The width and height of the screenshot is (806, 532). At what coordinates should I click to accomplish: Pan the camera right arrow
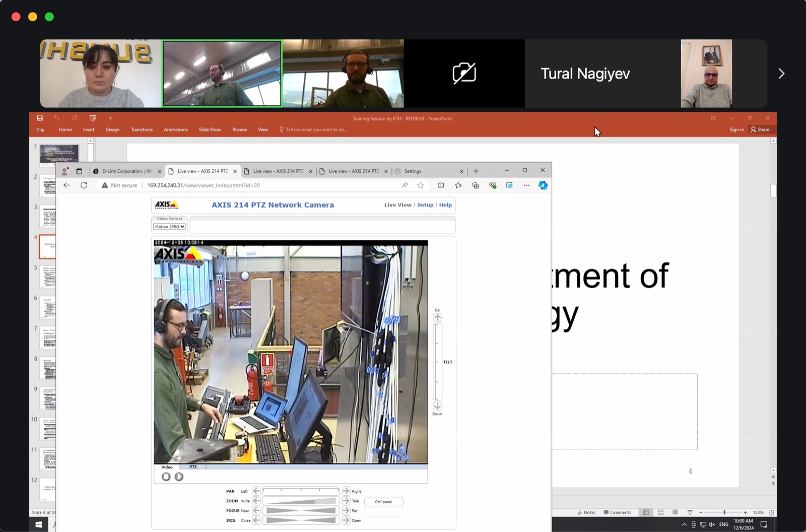[346, 491]
